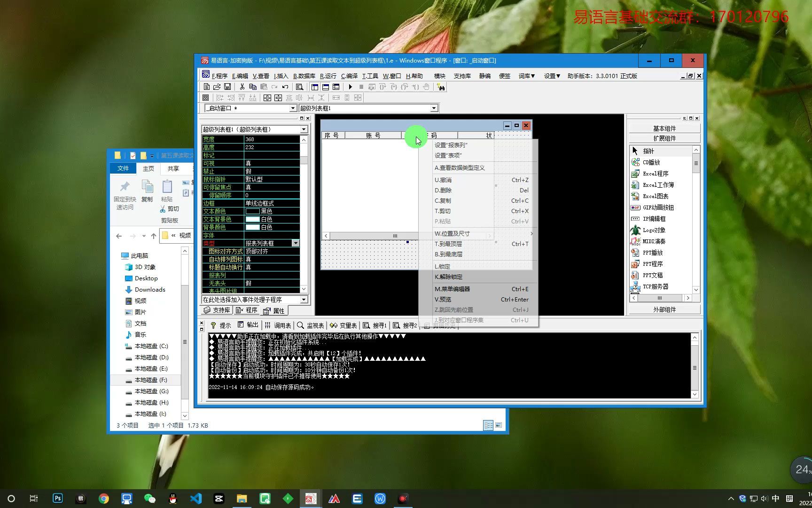The width and height of the screenshot is (812, 508).
Task: Select the CD播放 component
Action: coord(651,162)
